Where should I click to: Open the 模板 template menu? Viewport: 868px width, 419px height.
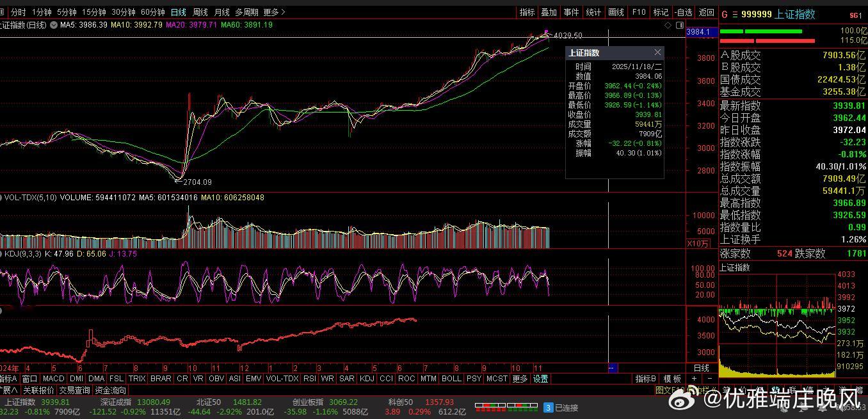pos(672,379)
